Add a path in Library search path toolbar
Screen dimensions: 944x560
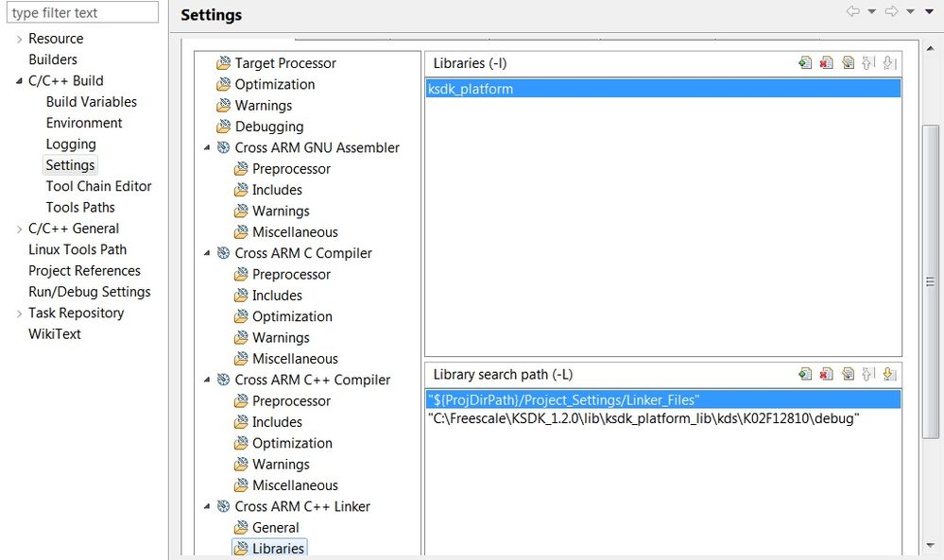tap(805, 374)
